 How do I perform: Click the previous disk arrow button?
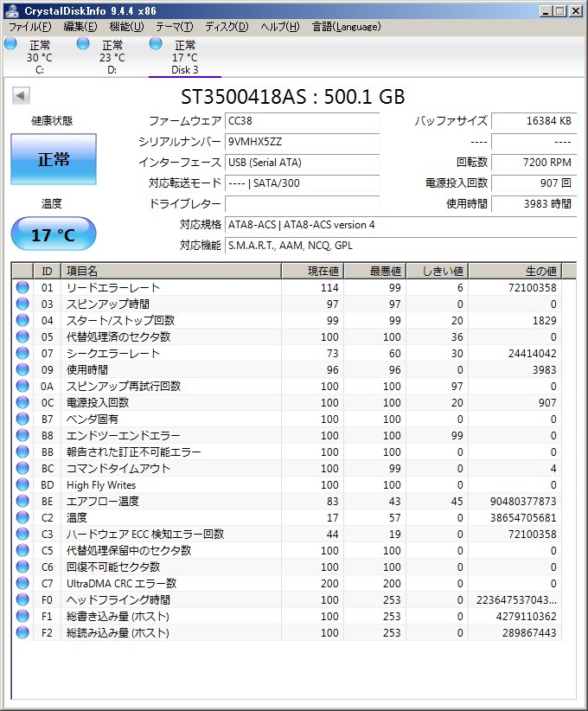click(x=21, y=96)
